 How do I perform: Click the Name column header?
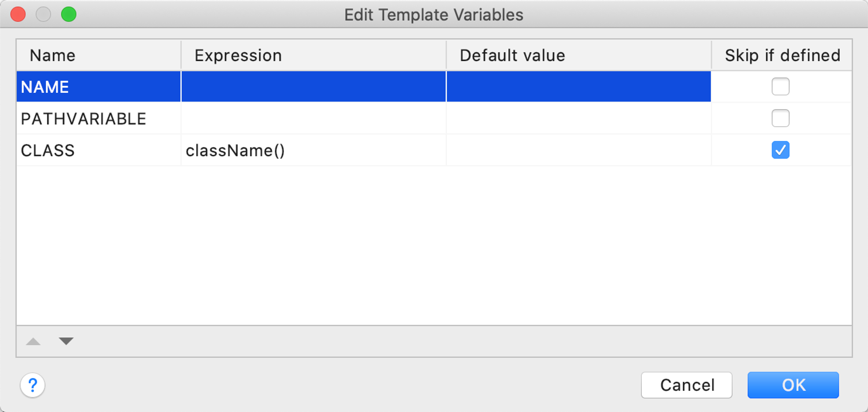tap(99, 55)
